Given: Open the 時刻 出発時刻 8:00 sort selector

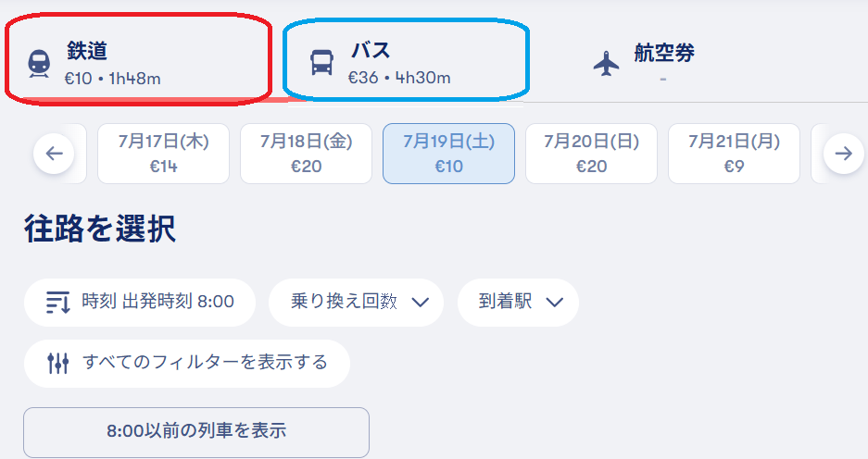Looking at the screenshot, I should click(140, 303).
